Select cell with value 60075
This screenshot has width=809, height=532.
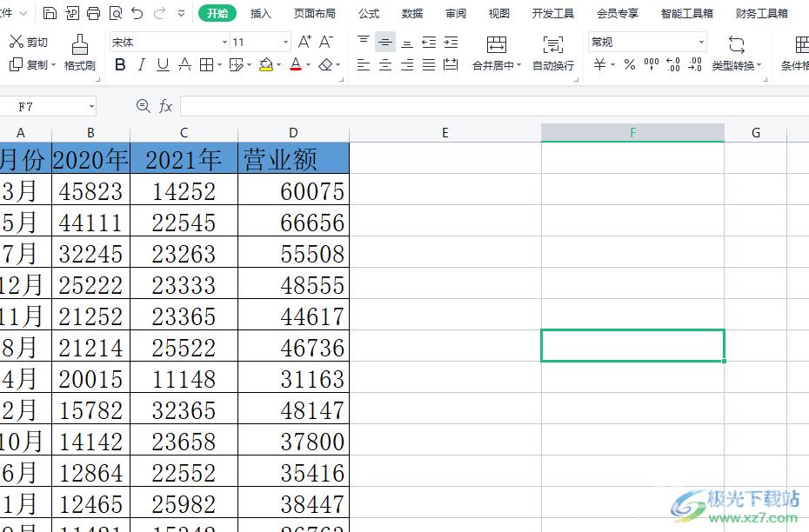pos(293,190)
